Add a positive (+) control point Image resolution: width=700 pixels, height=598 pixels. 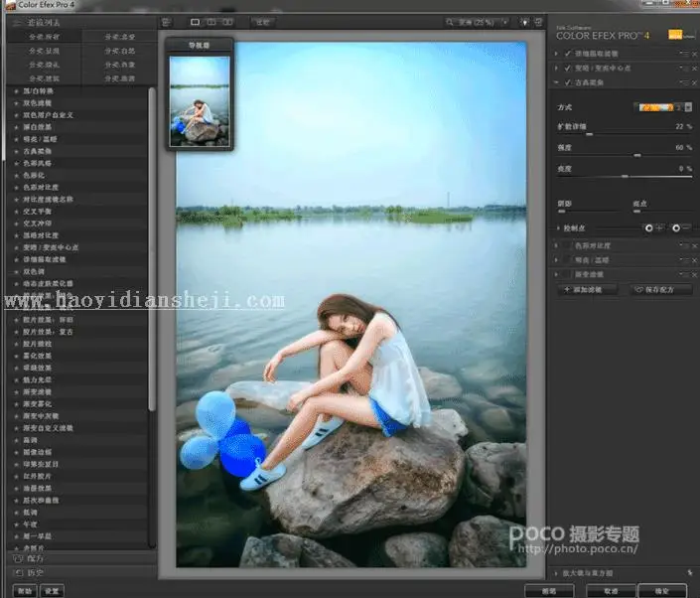tap(654, 228)
